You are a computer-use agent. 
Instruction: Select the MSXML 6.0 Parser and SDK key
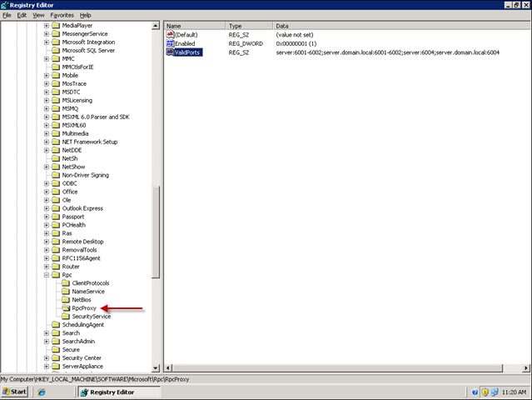point(96,117)
